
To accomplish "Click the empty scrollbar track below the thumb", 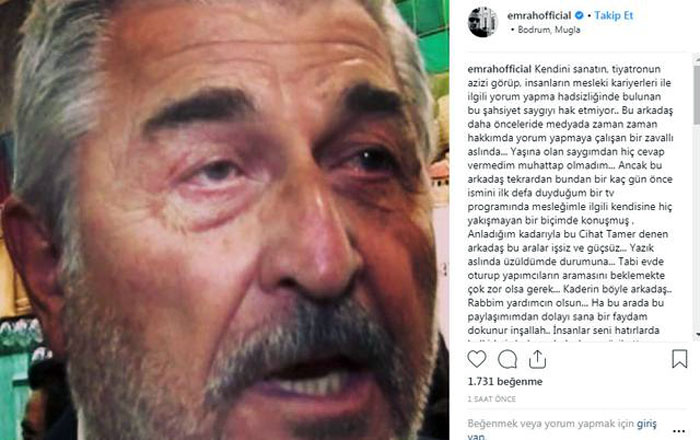I will (697, 228).
